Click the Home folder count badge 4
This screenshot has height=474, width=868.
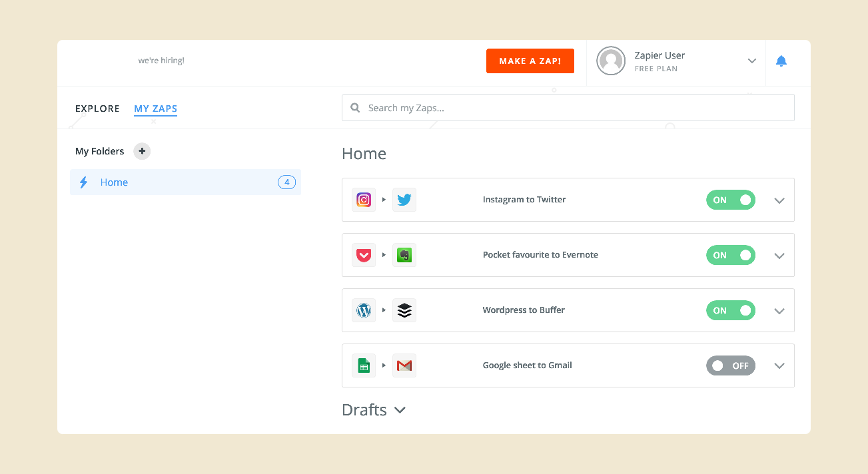coord(287,182)
